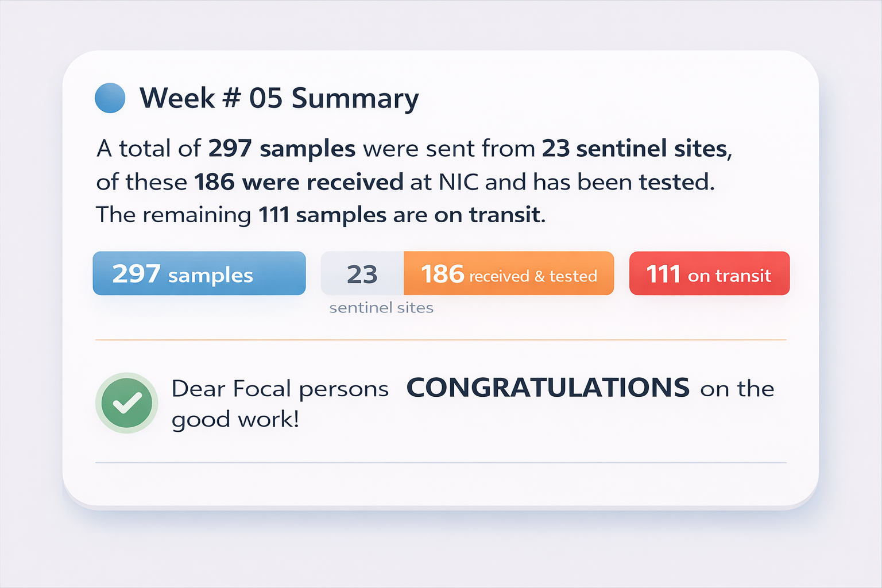Click the bold word tested in paragraph
882x588 pixels.
click(675, 182)
